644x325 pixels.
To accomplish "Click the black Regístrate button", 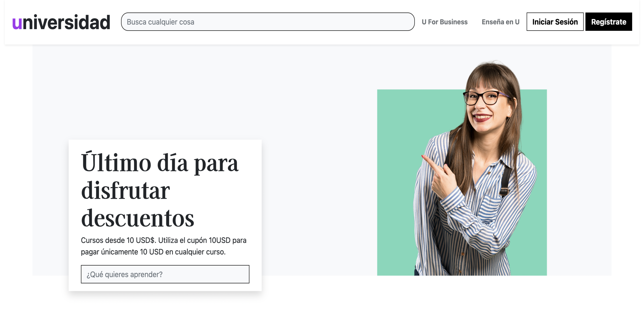I will point(608,22).
